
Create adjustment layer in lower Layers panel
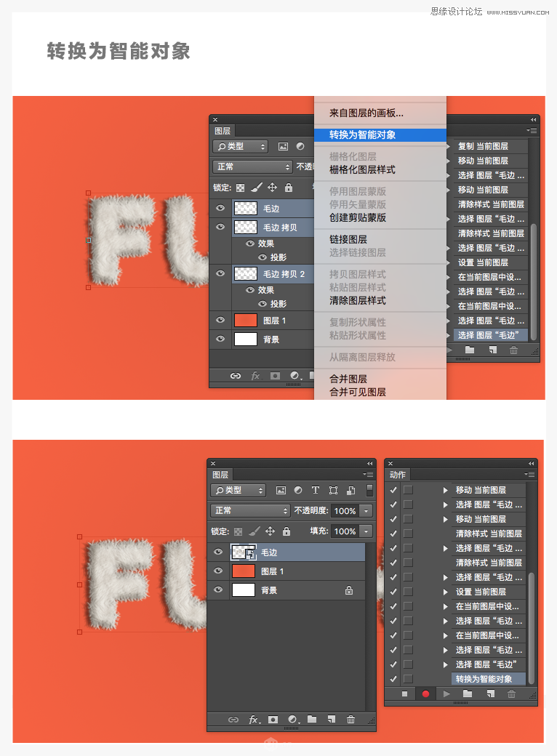coord(293,720)
